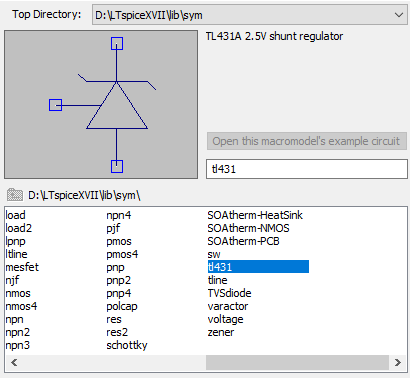Select 'npn2' from the list
410x378 pixels.
point(18,332)
